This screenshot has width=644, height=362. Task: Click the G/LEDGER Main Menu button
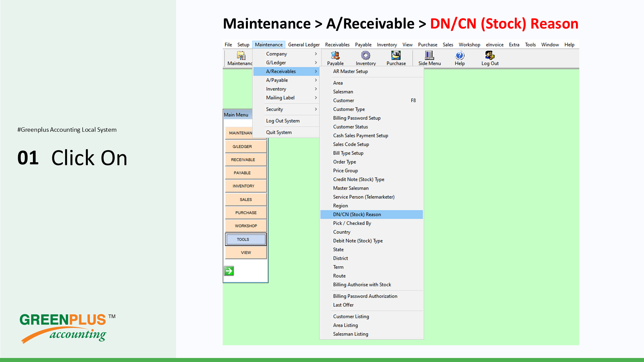click(x=246, y=146)
